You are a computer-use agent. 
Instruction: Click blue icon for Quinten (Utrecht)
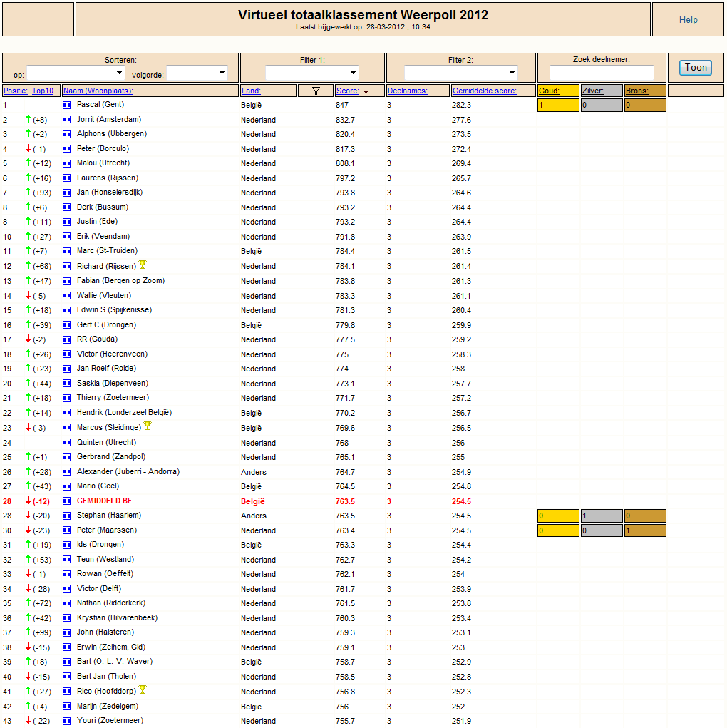click(x=67, y=443)
